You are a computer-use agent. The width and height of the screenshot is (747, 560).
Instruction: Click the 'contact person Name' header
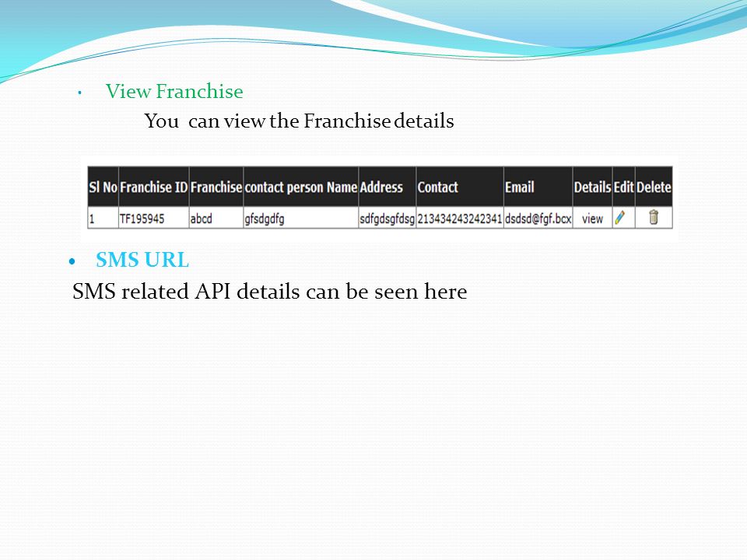pyautogui.click(x=301, y=187)
